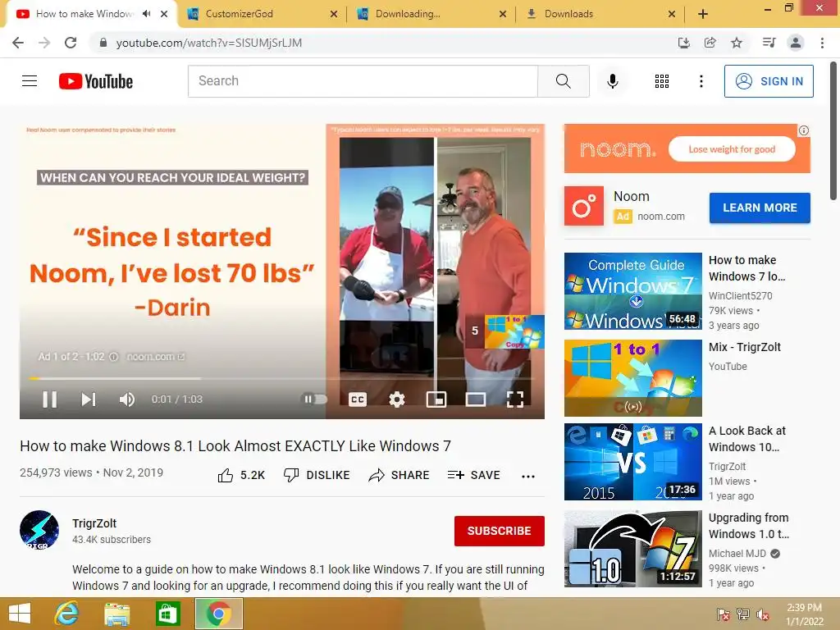Open the Noom ad info icon
Viewport: 840px width, 630px height.
pos(804,130)
